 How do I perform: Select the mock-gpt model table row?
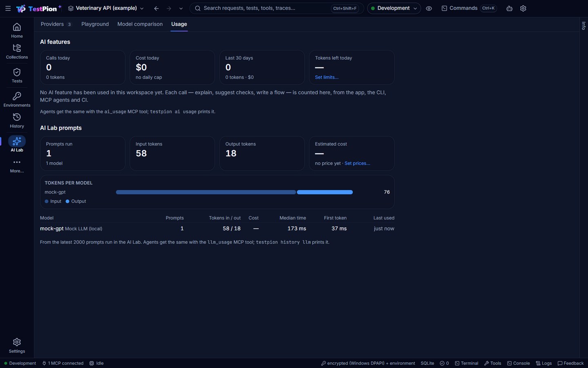[217, 229]
